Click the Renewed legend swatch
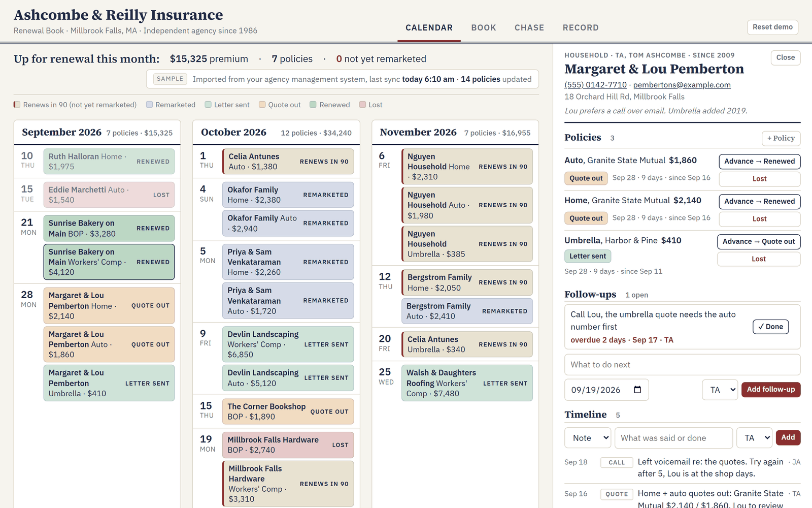 tap(313, 105)
